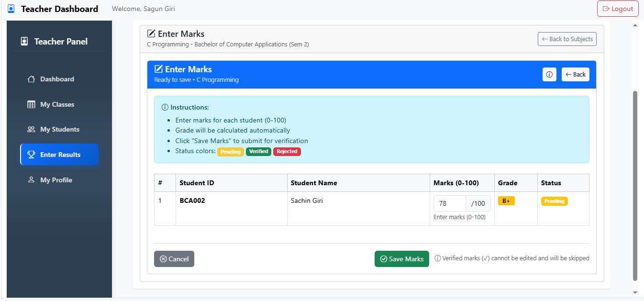Click the Cancel button

coord(174,259)
